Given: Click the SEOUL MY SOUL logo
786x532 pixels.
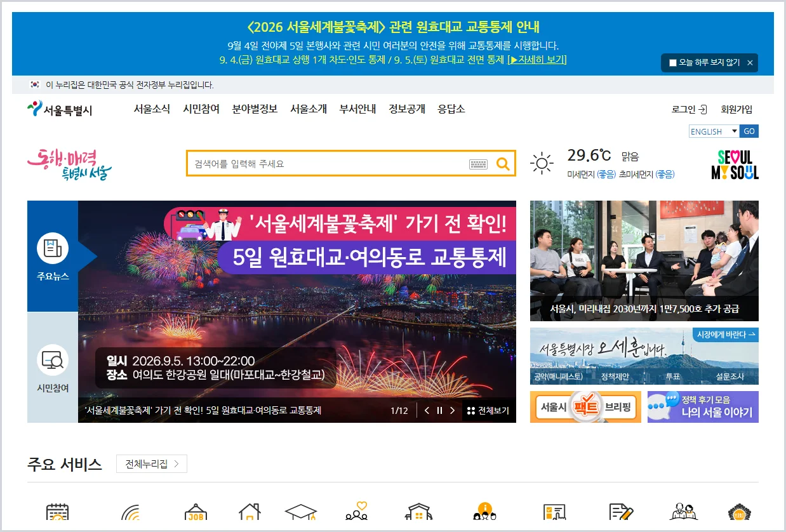Looking at the screenshot, I should (x=735, y=165).
